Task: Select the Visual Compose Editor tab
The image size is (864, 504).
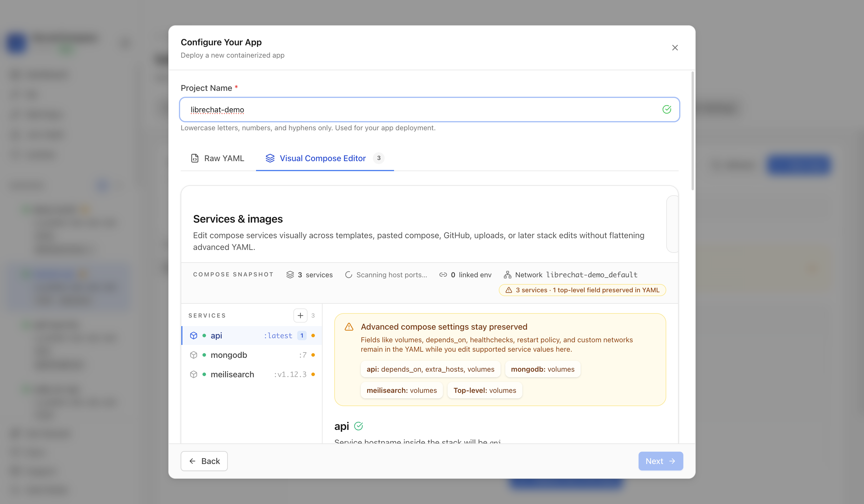Action: (325, 158)
